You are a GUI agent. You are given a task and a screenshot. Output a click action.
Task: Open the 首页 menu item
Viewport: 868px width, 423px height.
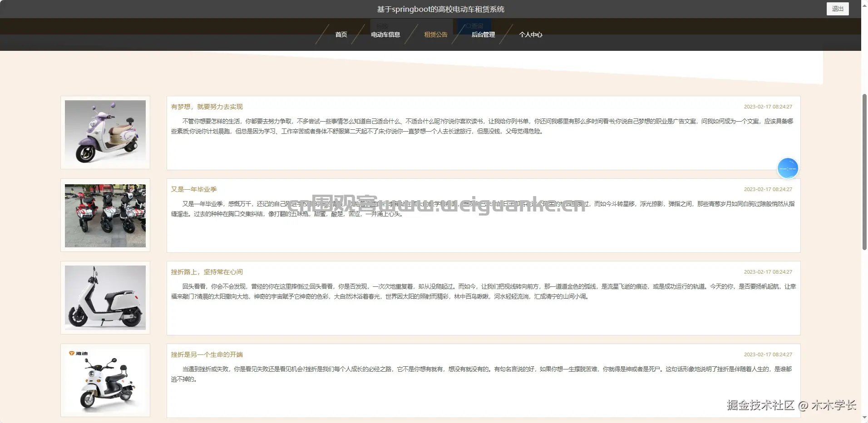(341, 34)
